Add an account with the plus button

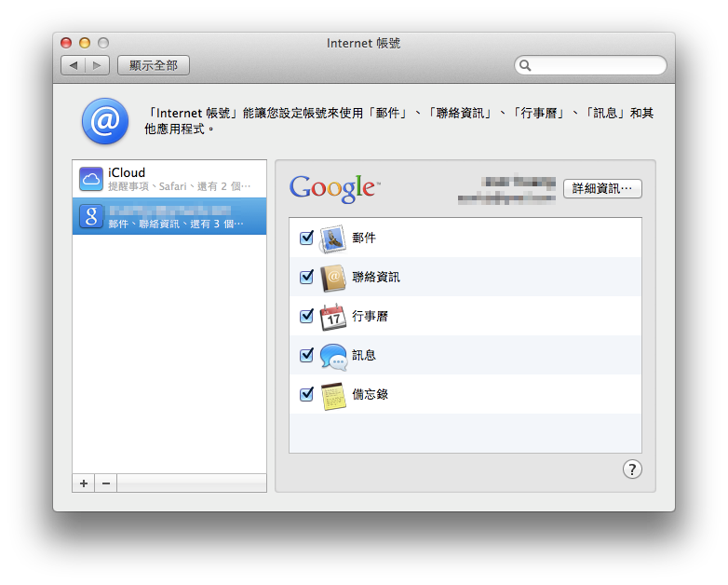click(x=84, y=483)
